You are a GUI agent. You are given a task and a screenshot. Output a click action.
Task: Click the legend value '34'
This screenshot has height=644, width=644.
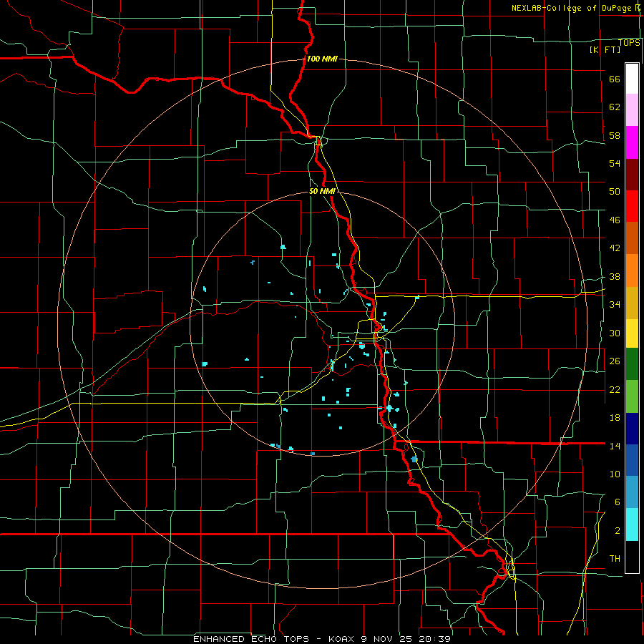click(615, 304)
